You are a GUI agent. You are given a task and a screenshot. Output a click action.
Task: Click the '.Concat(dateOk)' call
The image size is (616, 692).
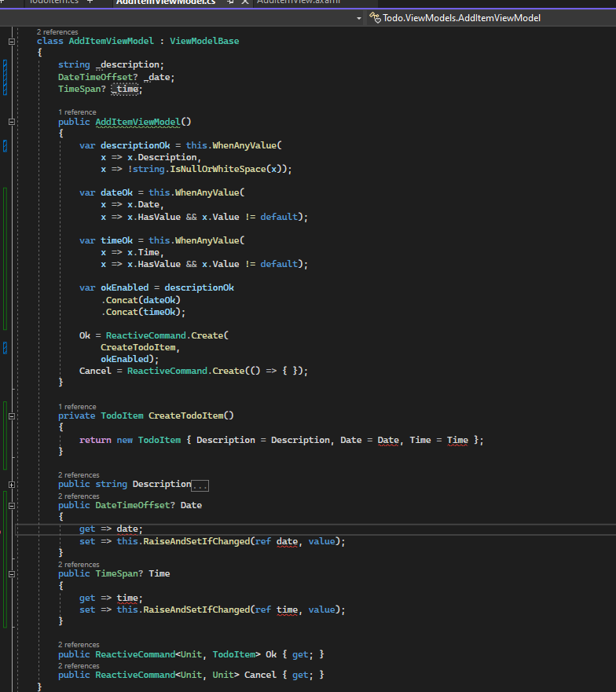(141, 300)
